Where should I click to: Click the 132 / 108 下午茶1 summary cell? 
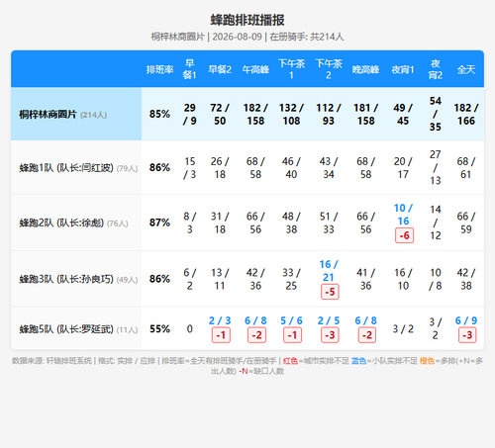click(291, 114)
